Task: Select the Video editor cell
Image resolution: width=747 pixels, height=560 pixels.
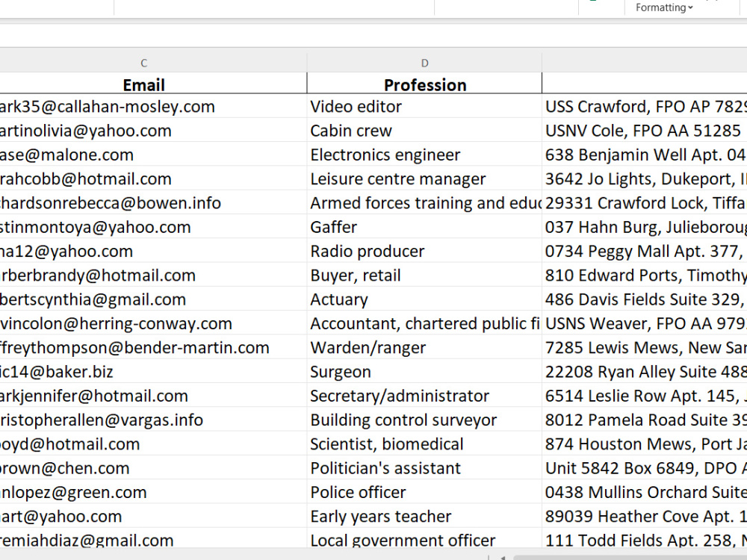Action: click(424, 106)
